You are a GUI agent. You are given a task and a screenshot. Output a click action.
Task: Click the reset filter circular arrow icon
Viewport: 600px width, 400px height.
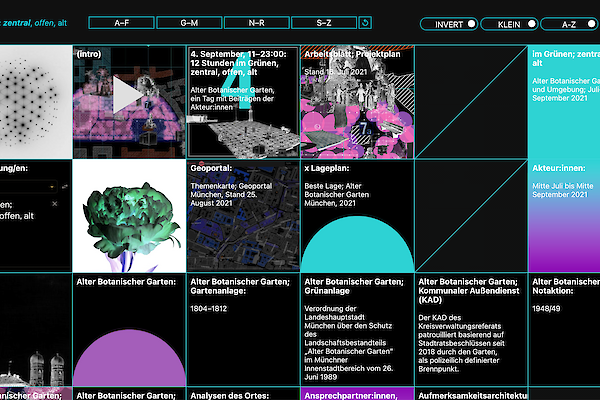coord(366,22)
